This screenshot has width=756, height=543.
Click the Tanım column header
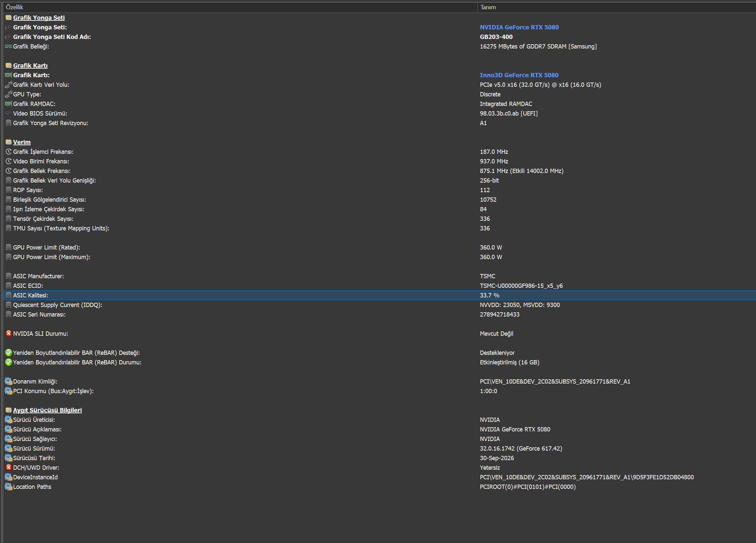[617, 7]
